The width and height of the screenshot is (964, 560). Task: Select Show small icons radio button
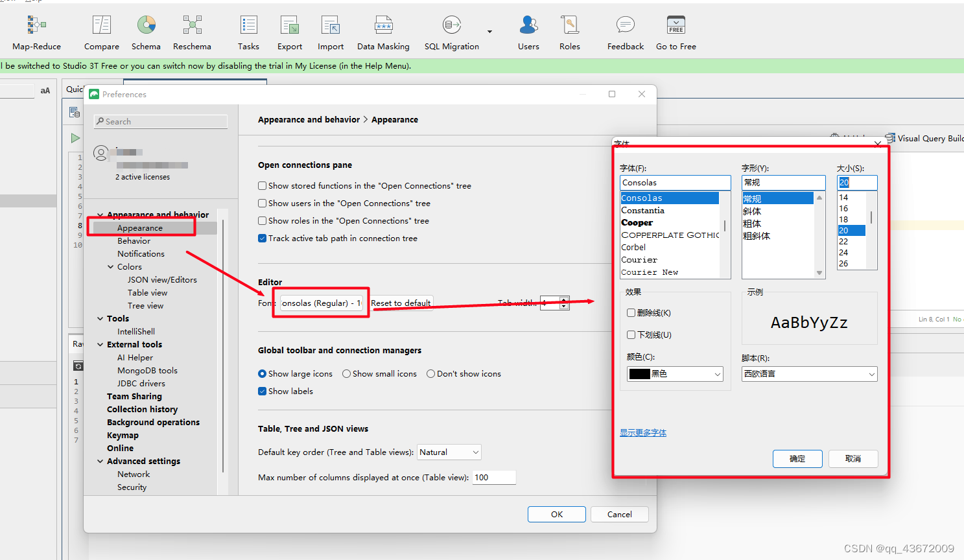347,374
